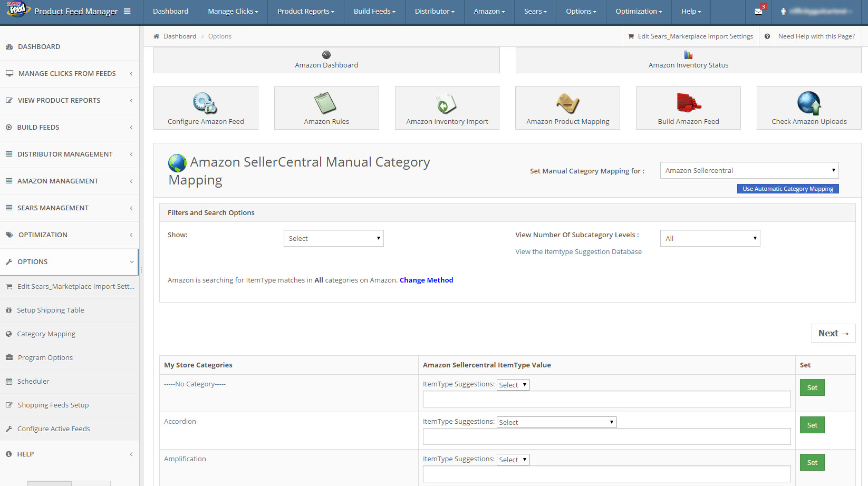Click the Need Help question mark icon
The width and height of the screenshot is (868, 486).
click(x=767, y=36)
